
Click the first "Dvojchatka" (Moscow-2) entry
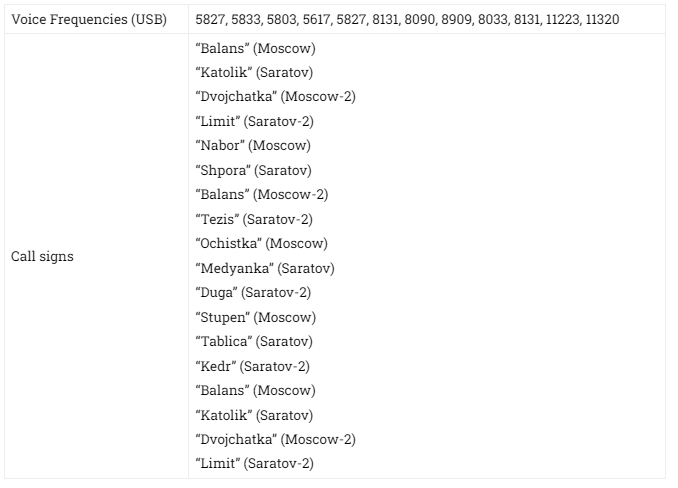pos(275,96)
